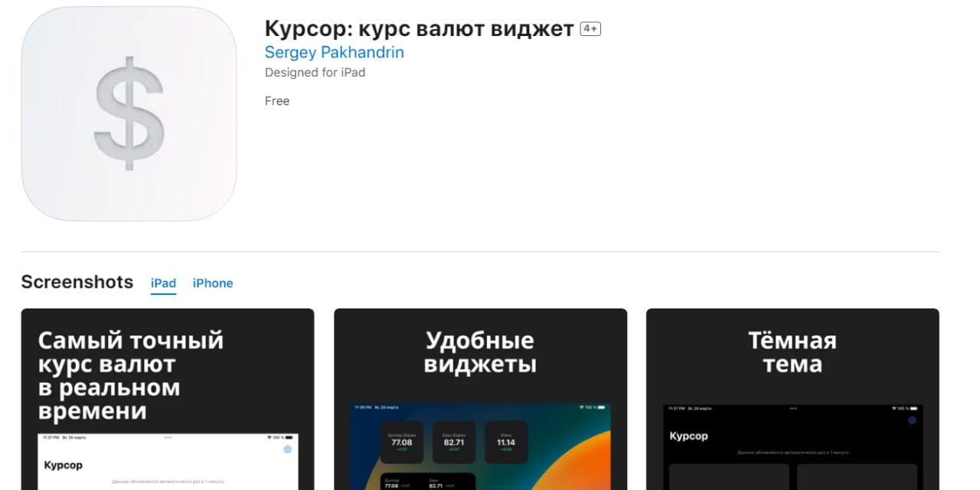
Task: Click 'Курсор' heading in the dark screenshot
Action: 688,436
